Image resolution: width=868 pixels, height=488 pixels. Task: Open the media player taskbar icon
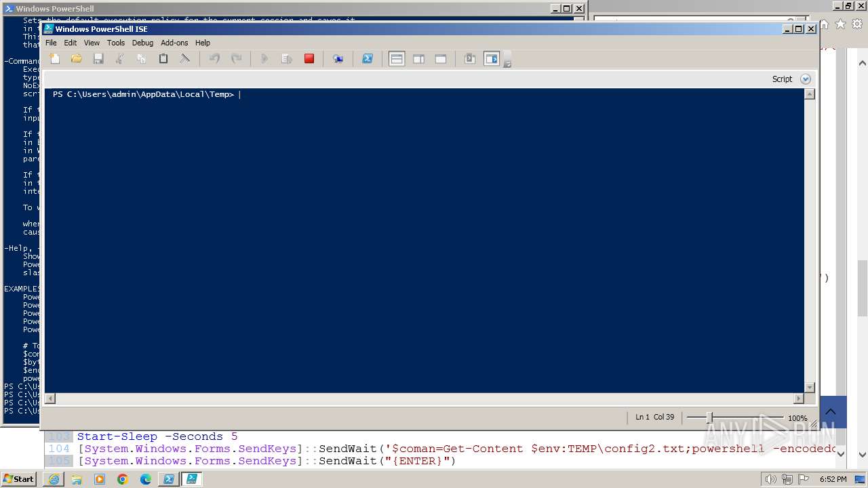(x=100, y=479)
